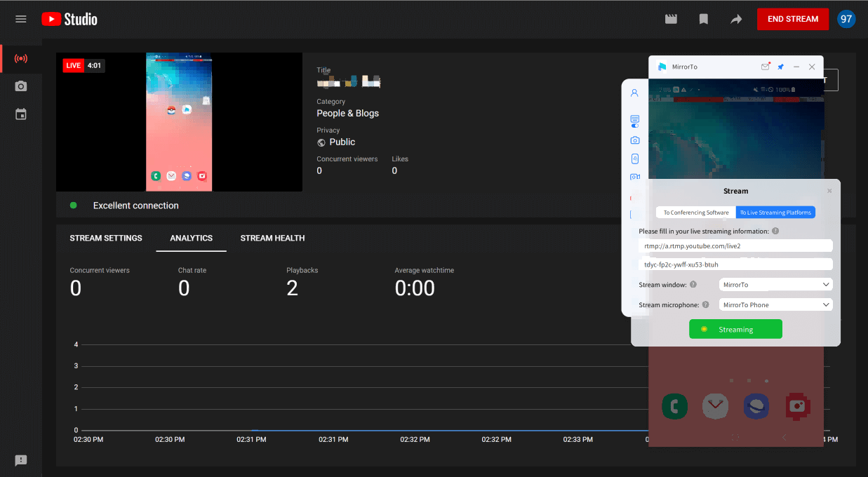Click MirrorTo screenshot camera icon
The height and width of the screenshot is (477, 868).
click(634, 140)
